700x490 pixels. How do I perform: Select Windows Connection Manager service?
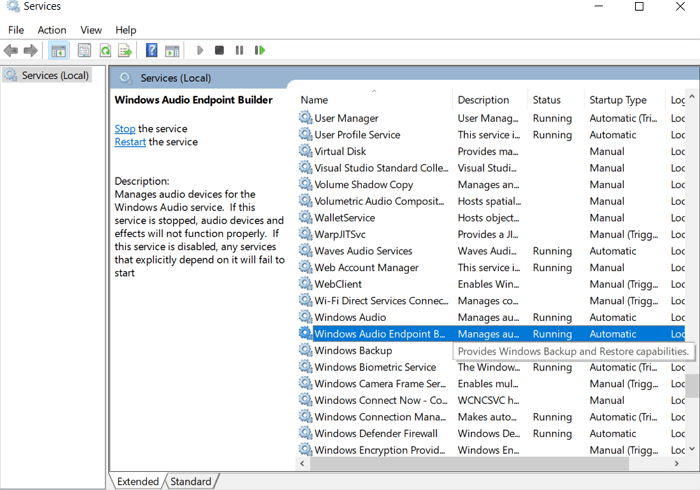tap(491, 416)
